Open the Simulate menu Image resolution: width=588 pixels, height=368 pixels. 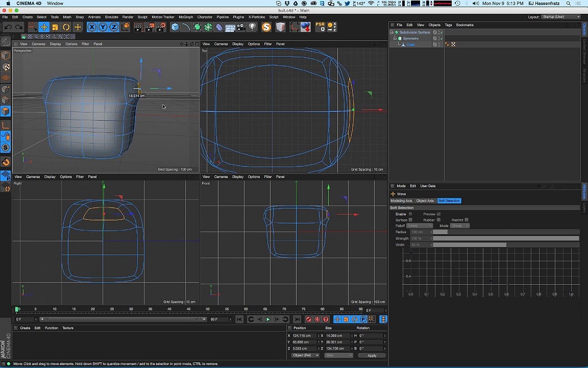pos(111,17)
